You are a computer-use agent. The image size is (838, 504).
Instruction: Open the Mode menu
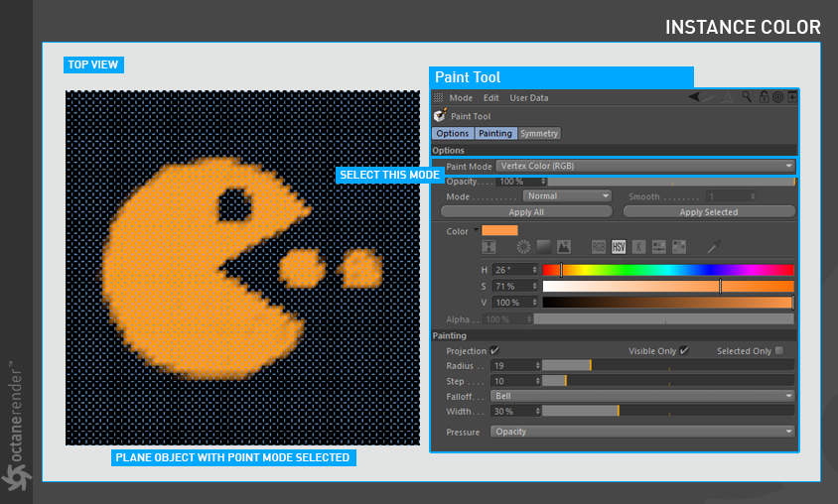tap(461, 97)
